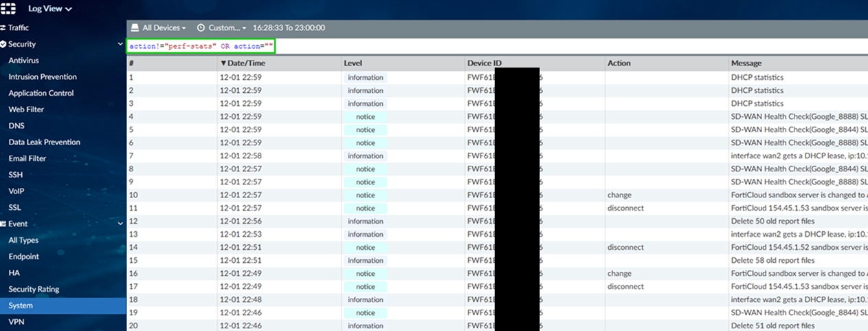Click the device icon beside All Devices
This screenshot has width=868, height=331.
135,28
